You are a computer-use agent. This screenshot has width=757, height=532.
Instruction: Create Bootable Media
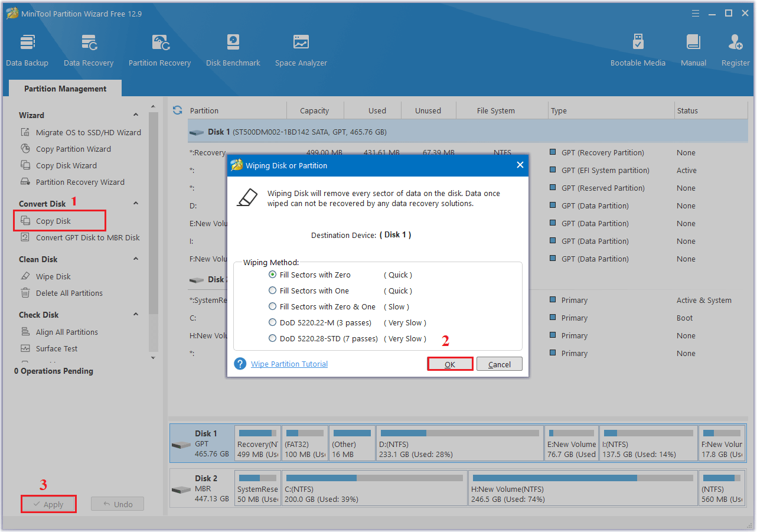(x=638, y=50)
